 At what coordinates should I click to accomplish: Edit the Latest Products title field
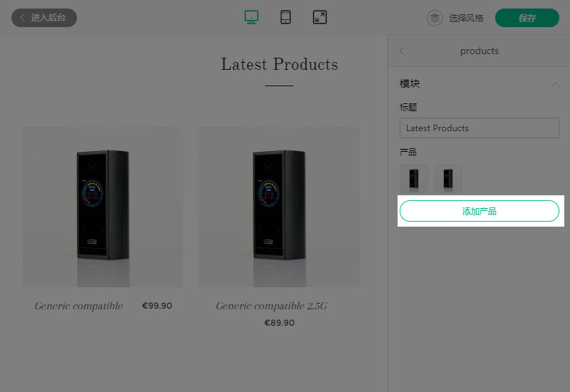(x=479, y=128)
